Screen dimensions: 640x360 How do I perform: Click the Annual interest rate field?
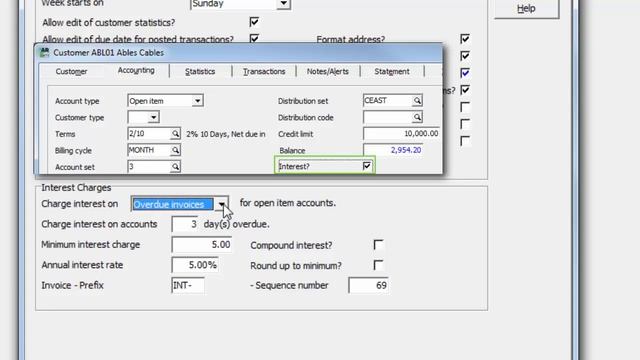(195, 265)
